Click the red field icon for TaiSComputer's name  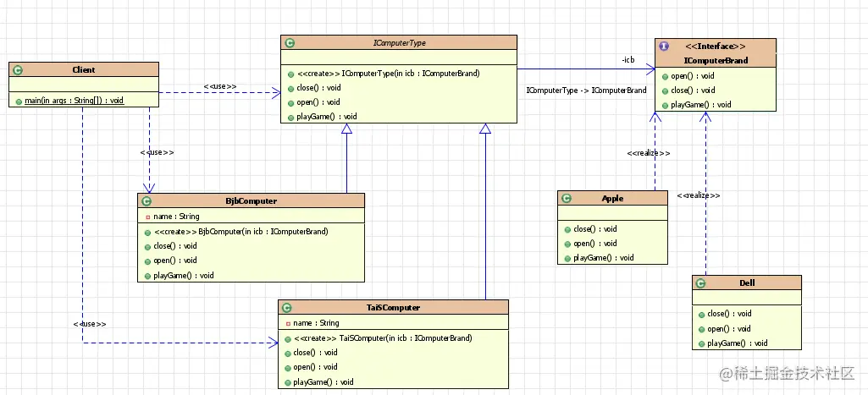pos(289,323)
